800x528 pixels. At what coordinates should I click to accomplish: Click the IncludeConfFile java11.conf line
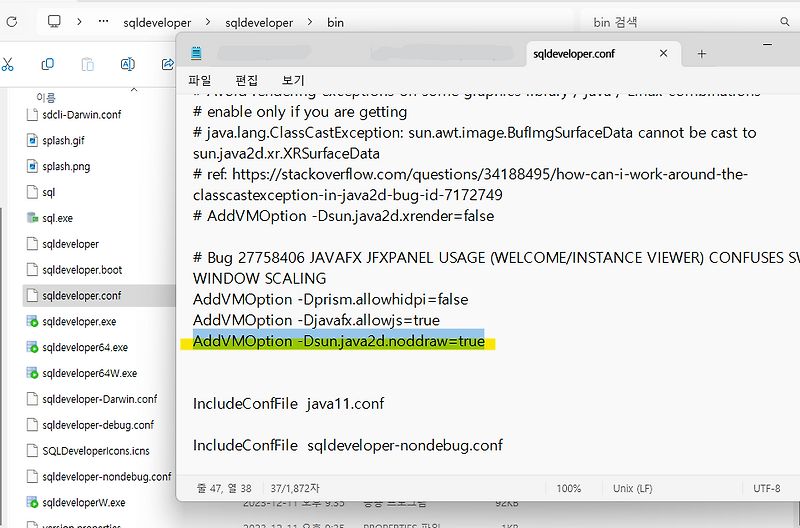pos(288,404)
